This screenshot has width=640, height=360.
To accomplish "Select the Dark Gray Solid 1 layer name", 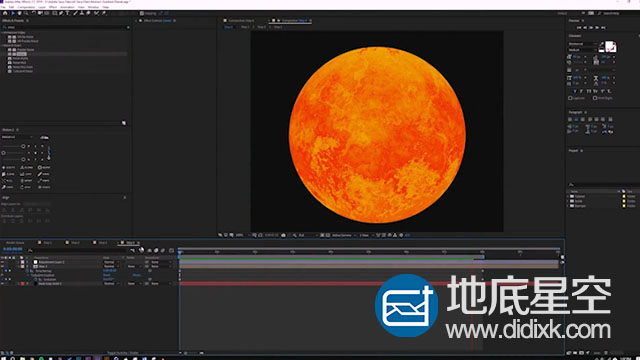I will (50, 283).
